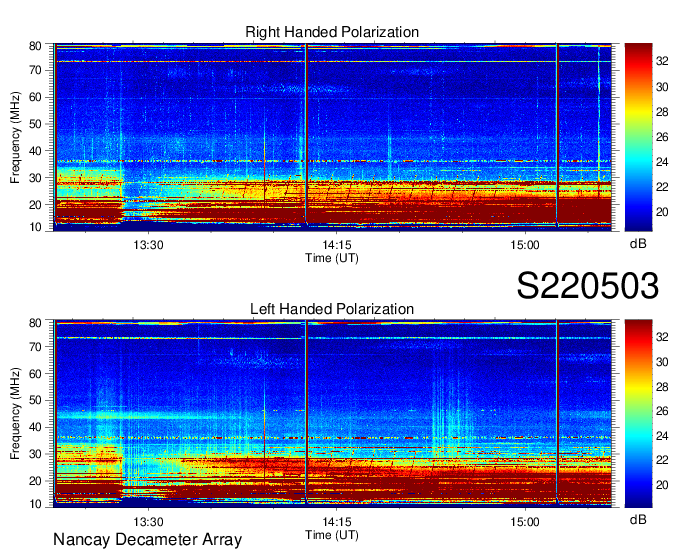
Task: Click the 15:00 tick under the left-handed plot
Action: 525,522
